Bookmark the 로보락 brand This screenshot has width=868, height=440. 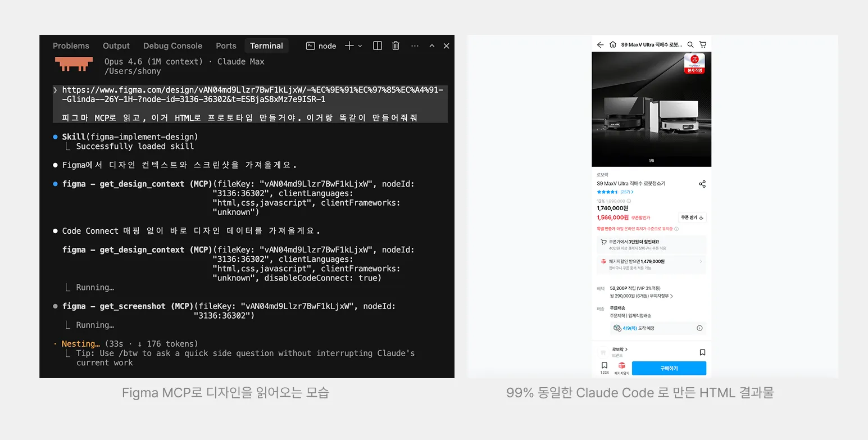(x=702, y=352)
